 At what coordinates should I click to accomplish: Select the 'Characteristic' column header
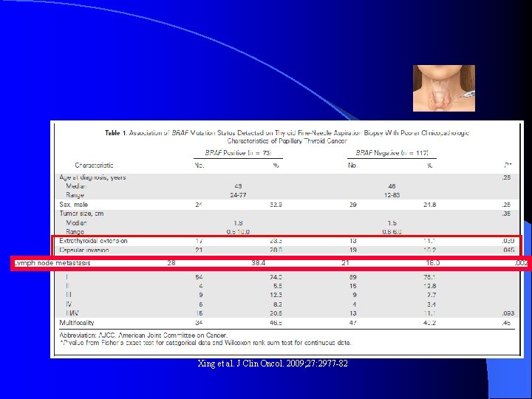click(x=94, y=166)
